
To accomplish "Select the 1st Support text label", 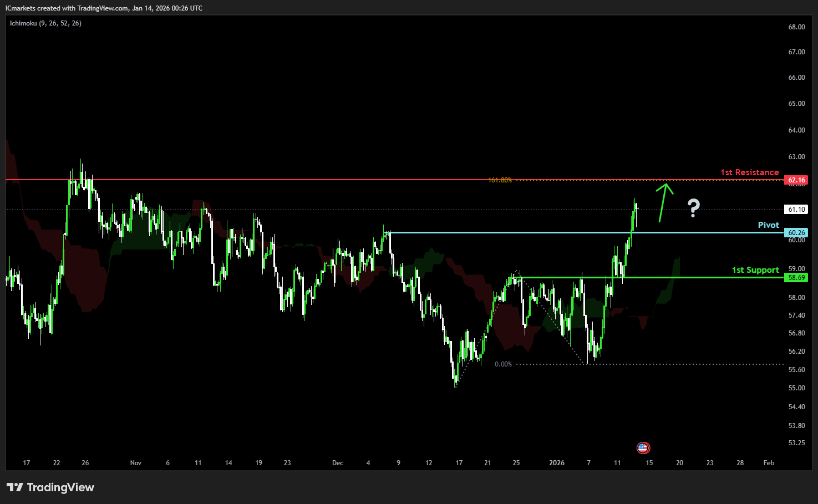I will click(755, 270).
